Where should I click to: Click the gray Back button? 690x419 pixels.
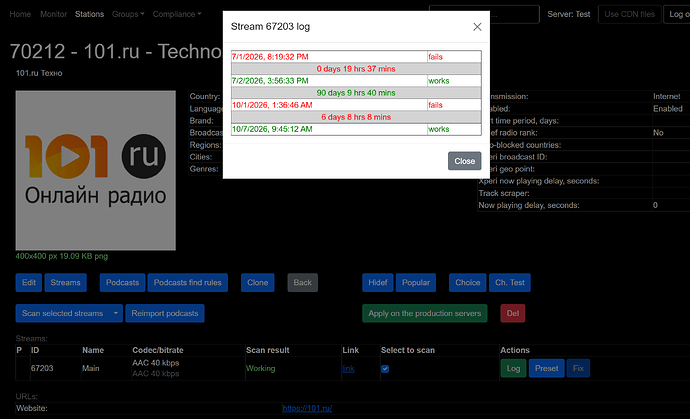303,283
